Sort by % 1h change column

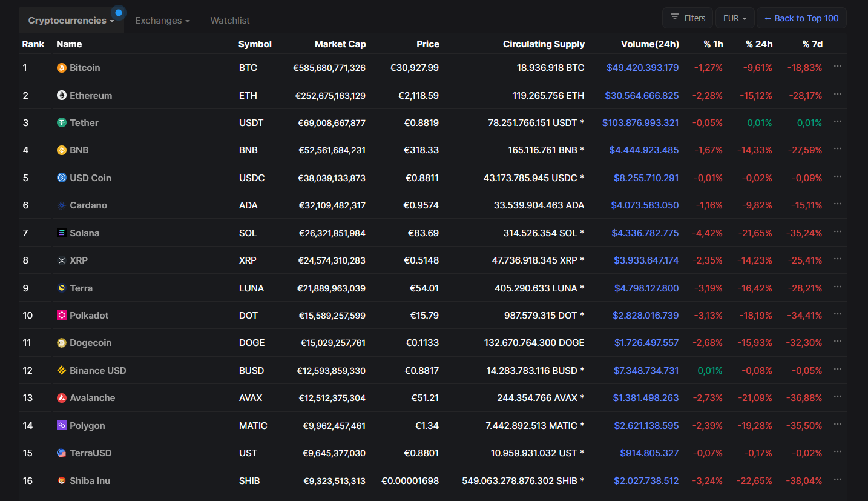coord(713,44)
